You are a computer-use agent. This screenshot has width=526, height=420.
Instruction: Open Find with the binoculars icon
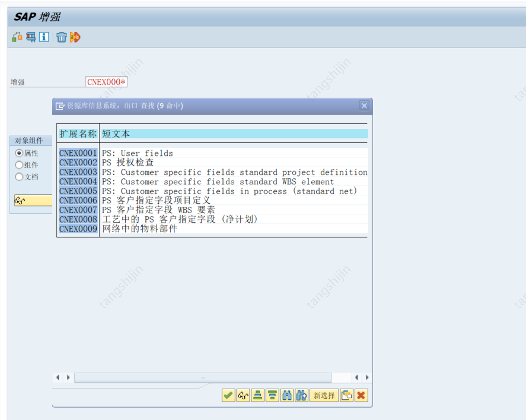(287, 395)
